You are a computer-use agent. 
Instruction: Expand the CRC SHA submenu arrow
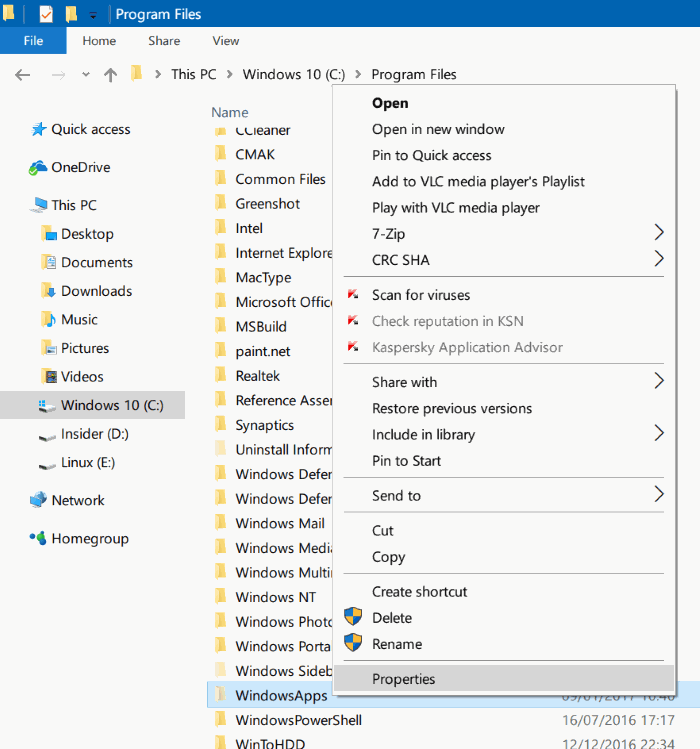click(x=659, y=259)
